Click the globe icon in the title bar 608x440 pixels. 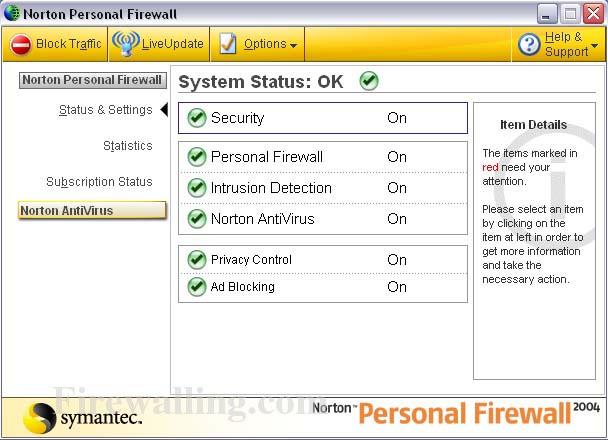coord(12,13)
